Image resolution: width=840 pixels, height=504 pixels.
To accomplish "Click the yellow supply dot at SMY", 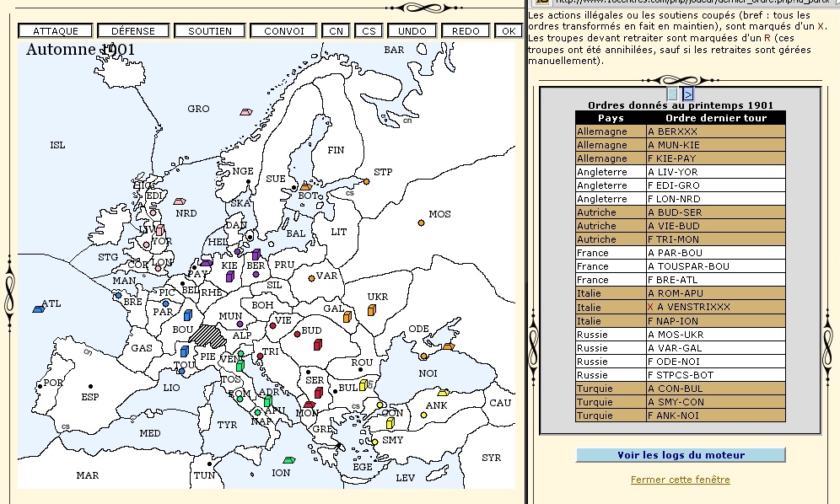I will pos(375,442).
